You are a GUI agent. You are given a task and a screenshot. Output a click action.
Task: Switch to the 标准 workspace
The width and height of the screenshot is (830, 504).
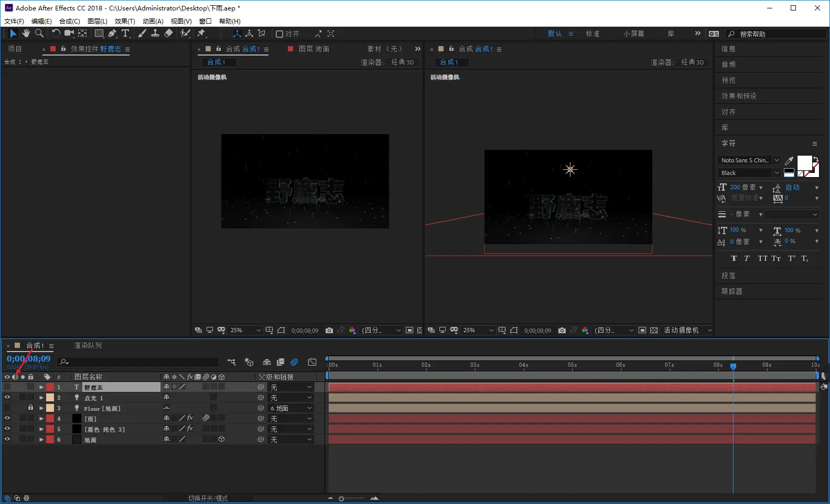[x=592, y=34]
